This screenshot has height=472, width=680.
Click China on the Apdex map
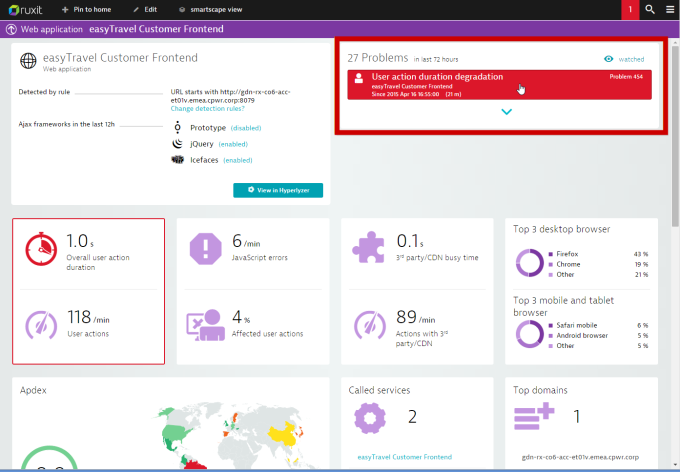(x=282, y=435)
